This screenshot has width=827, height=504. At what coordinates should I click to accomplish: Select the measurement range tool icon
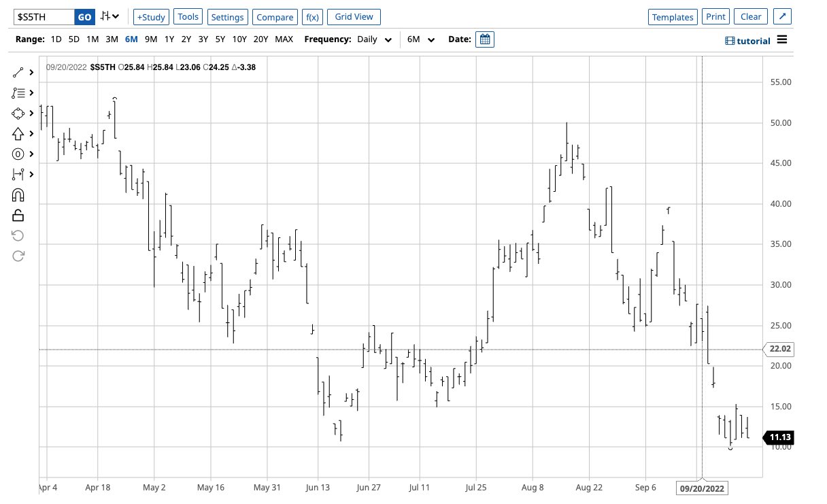(18, 175)
